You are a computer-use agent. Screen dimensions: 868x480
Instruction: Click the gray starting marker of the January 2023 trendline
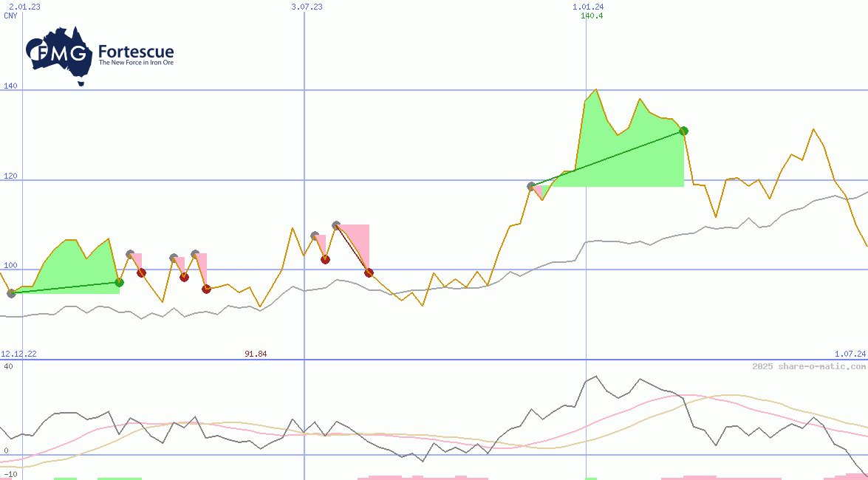pyautogui.click(x=11, y=294)
